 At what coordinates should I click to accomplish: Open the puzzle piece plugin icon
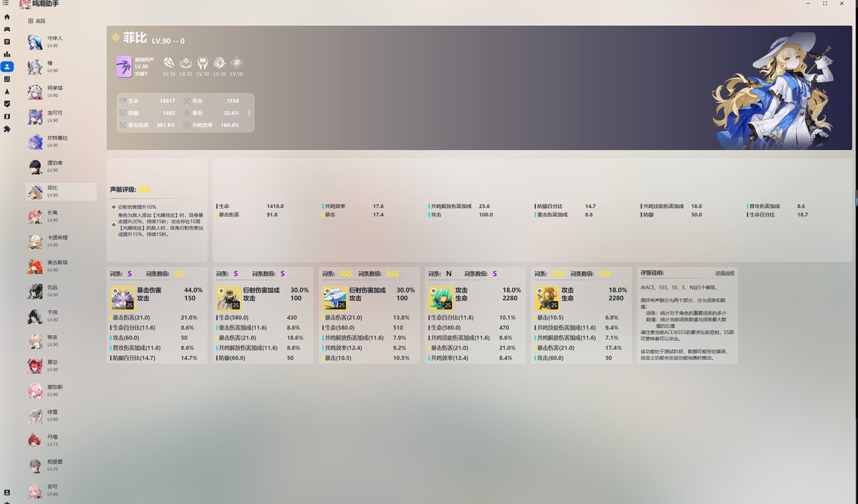pos(7,129)
